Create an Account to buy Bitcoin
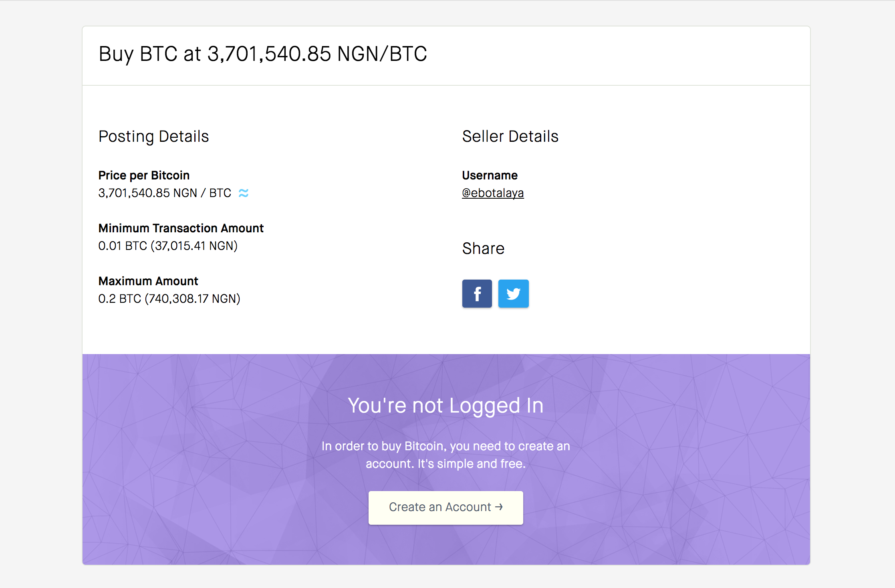Image resolution: width=895 pixels, height=588 pixels. click(x=445, y=507)
